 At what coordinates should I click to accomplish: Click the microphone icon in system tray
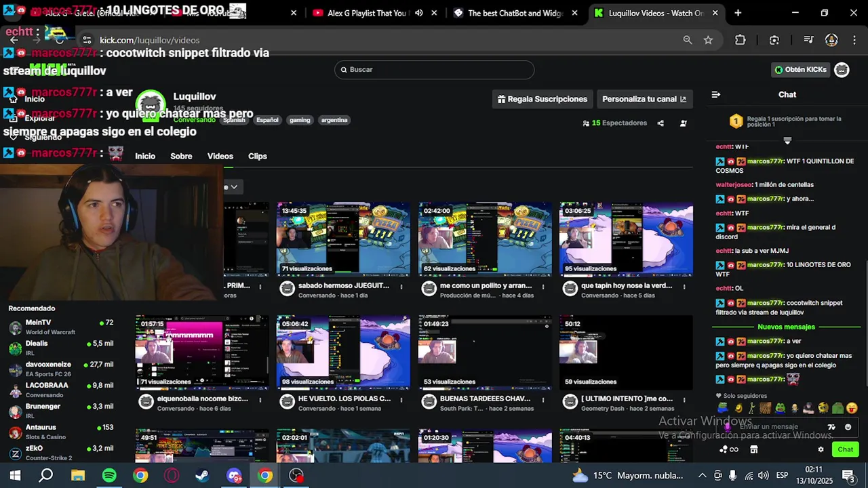pos(733,476)
